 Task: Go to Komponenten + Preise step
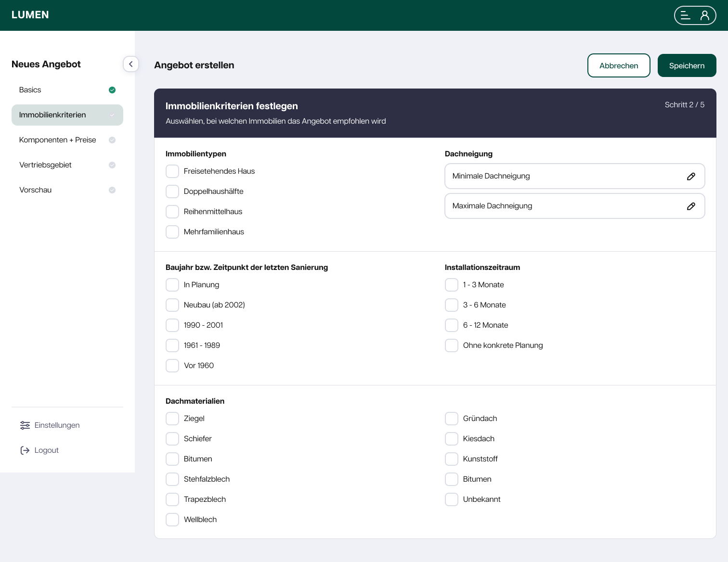pos(67,140)
